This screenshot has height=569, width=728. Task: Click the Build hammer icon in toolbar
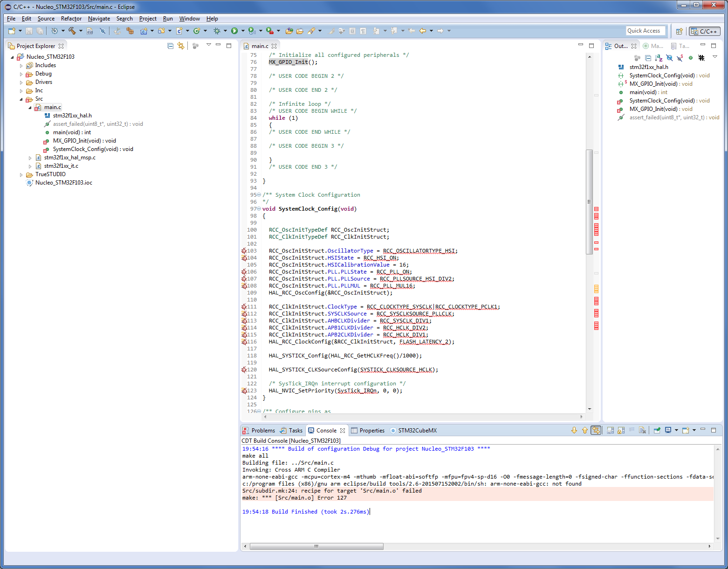72,31
